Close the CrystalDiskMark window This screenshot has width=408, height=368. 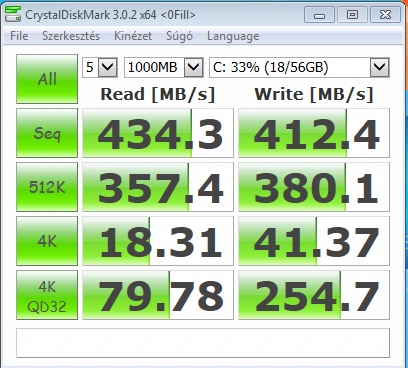pos(385,15)
